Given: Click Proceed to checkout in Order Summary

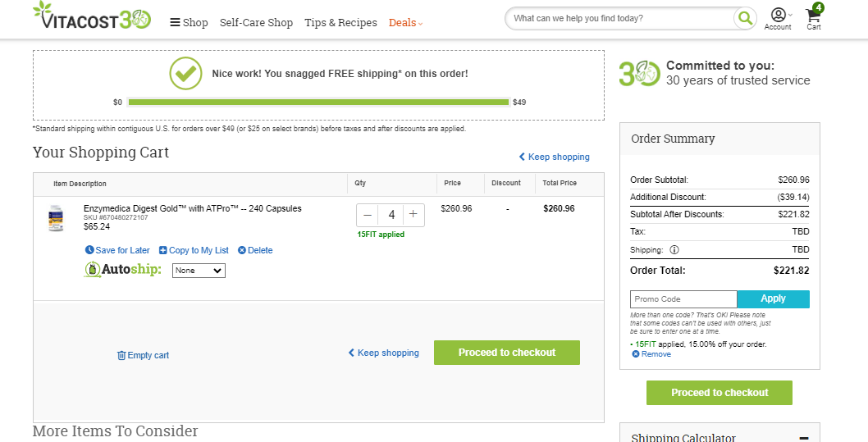Looking at the screenshot, I should 719,393.
